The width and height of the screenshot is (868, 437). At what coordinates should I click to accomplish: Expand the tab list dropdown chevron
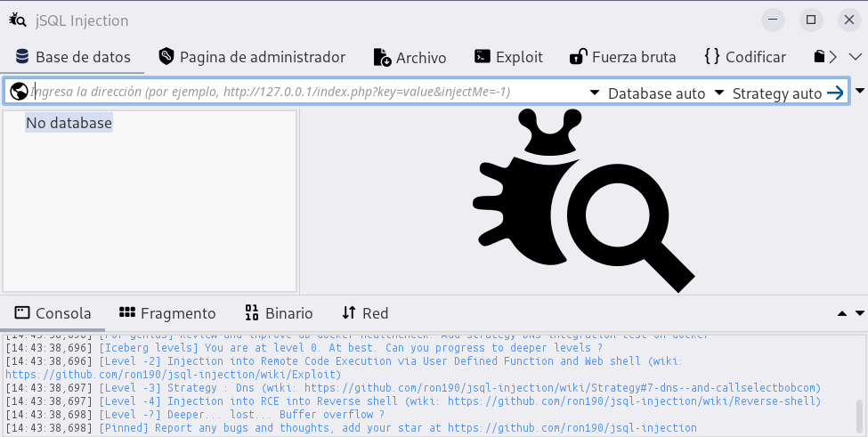click(x=856, y=57)
